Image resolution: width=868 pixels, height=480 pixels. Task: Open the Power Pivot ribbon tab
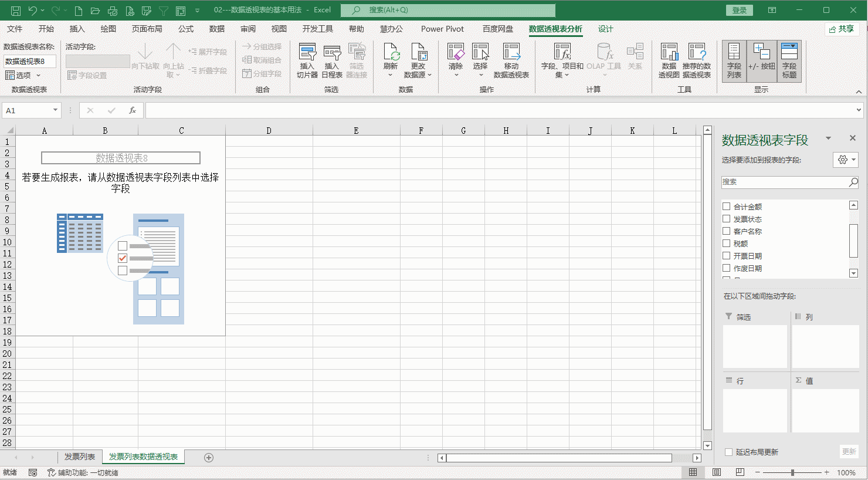click(x=442, y=29)
